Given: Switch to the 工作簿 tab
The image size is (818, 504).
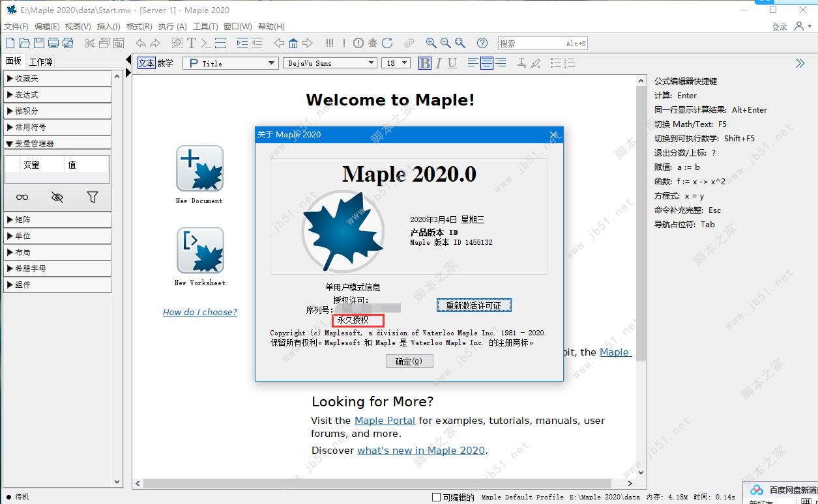Looking at the screenshot, I should tap(40, 62).
